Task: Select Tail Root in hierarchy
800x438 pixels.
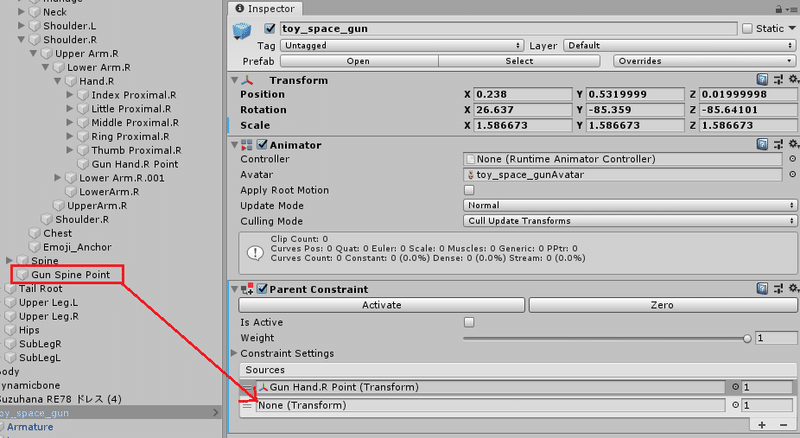Action: click(x=40, y=288)
